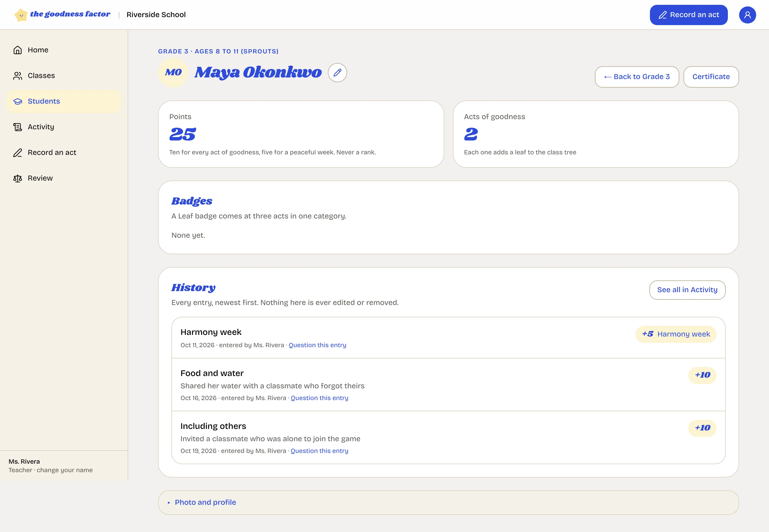Click the blue Record an act button
This screenshot has width=769, height=532.
coord(688,15)
